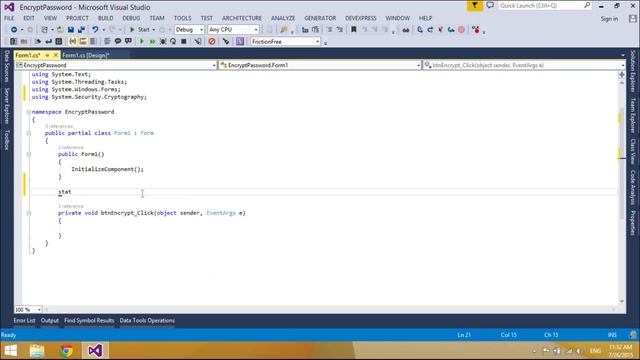Open Chrome from the taskbar

66,351
